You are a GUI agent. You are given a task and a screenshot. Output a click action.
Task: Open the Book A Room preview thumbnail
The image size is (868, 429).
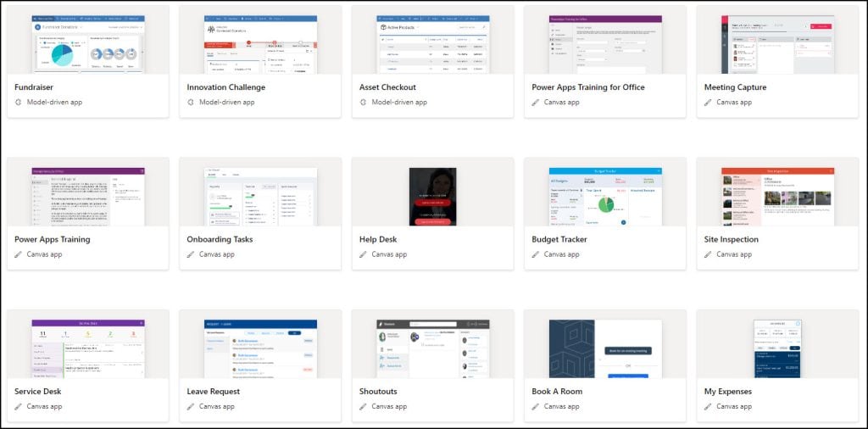pos(605,348)
